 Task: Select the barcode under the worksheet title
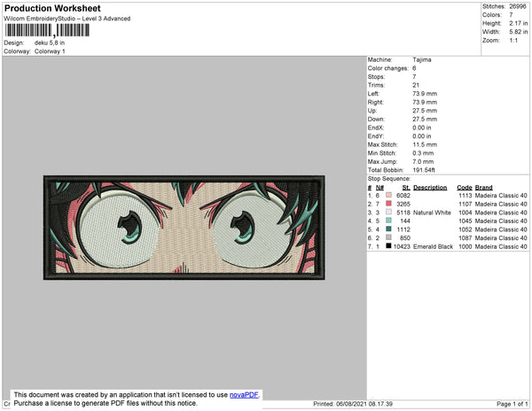[x=47, y=30]
